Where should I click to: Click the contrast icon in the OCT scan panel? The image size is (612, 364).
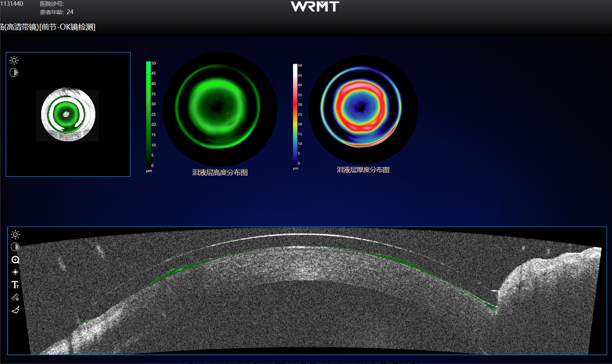tap(15, 247)
